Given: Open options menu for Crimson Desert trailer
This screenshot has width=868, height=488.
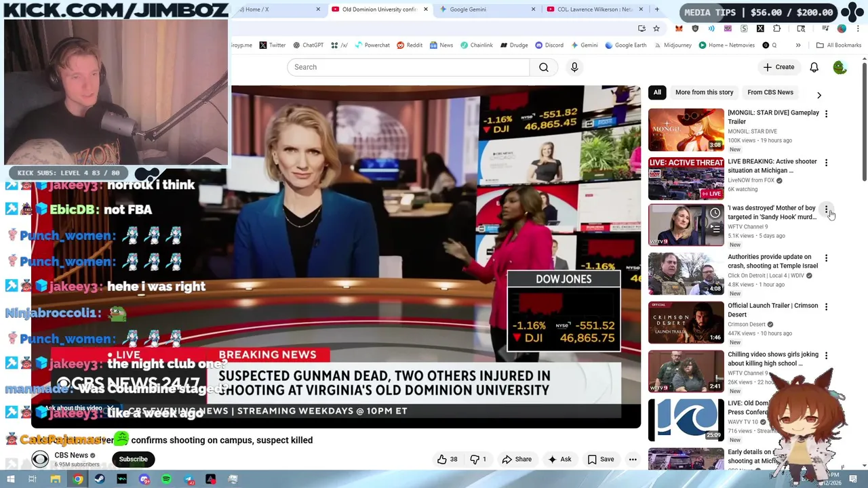Looking at the screenshot, I should pyautogui.click(x=826, y=307).
